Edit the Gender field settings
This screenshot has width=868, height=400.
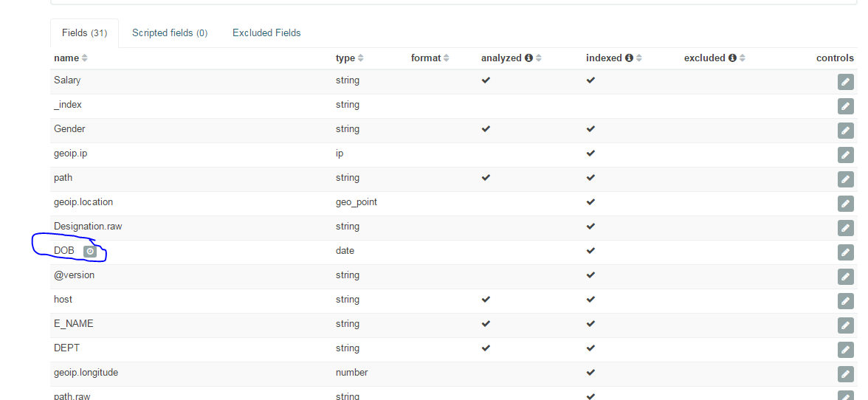click(x=846, y=131)
